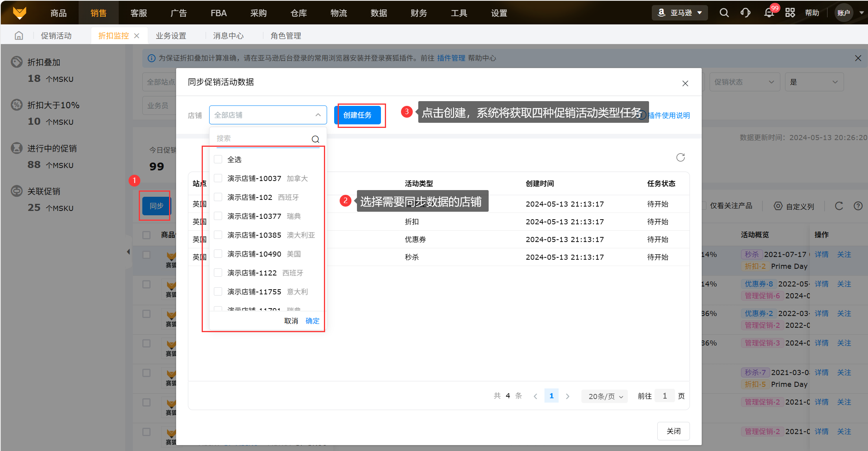Open the customer support headset icon
The height and width of the screenshot is (451, 868).
[745, 13]
